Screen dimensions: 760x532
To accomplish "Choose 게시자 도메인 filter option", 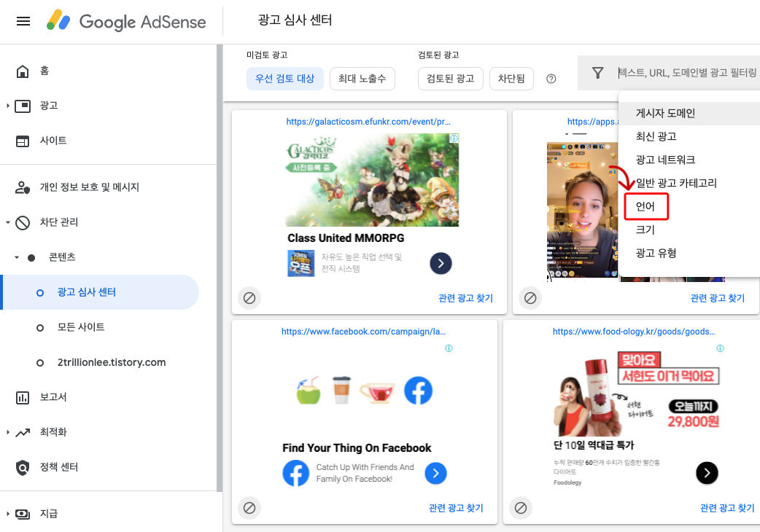I will [689, 113].
